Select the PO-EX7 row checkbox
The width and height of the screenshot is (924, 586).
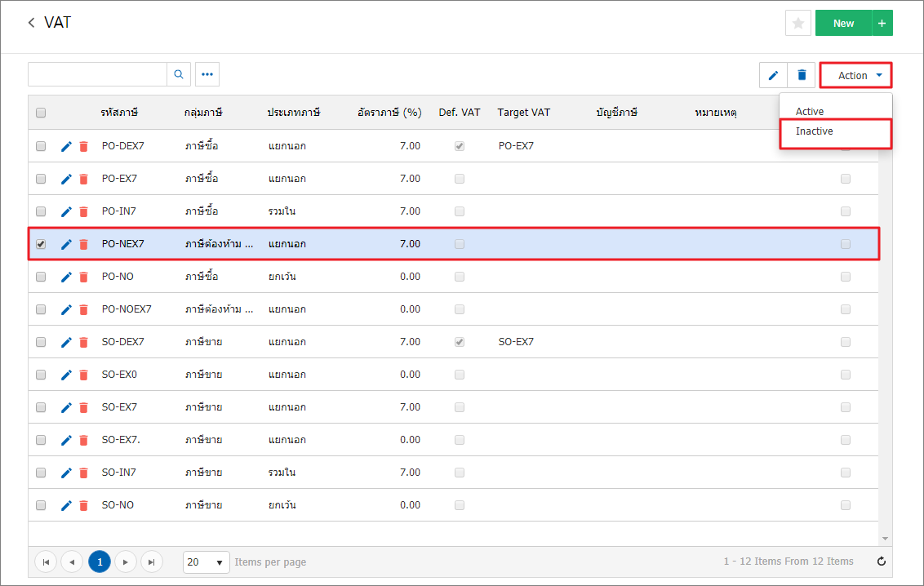click(41, 179)
